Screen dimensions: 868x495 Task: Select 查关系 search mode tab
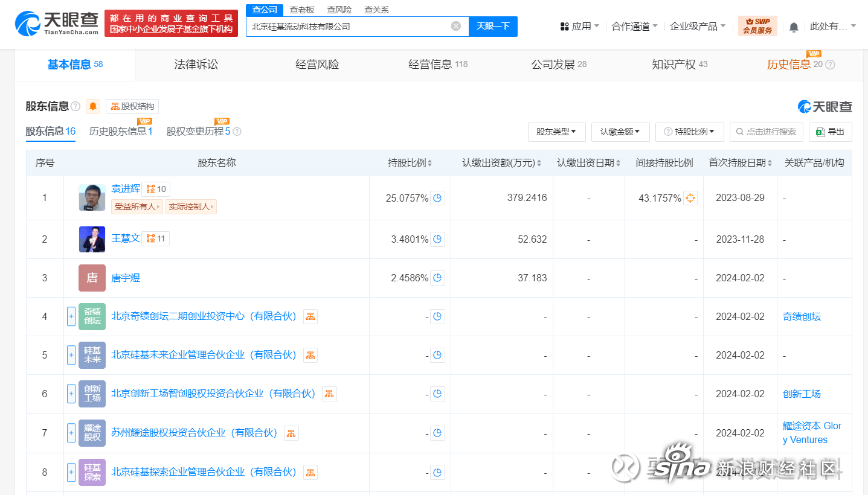pos(377,10)
